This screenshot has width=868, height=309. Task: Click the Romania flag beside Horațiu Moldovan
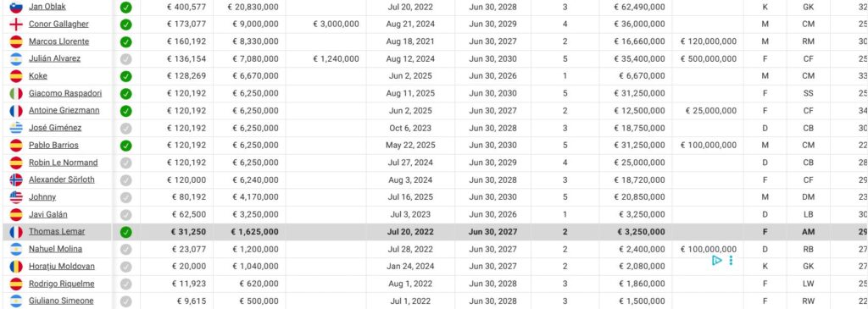[16, 267]
